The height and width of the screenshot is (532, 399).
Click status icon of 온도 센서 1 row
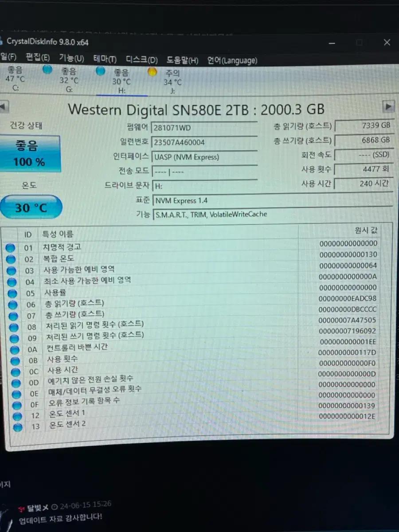[x=17, y=416]
